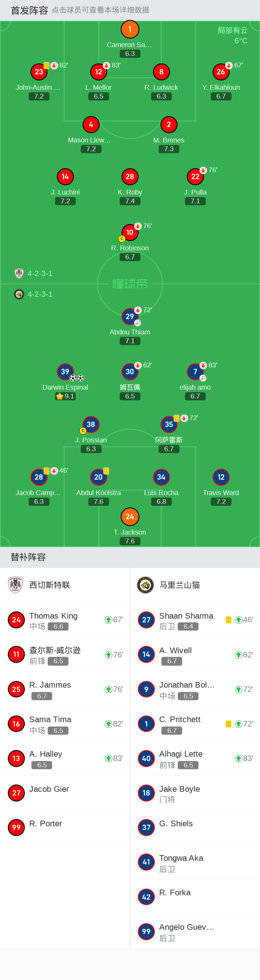260x980 pixels.
Task: Open Travis Ward number 12 blue badge
Action: [x=221, y=477]
